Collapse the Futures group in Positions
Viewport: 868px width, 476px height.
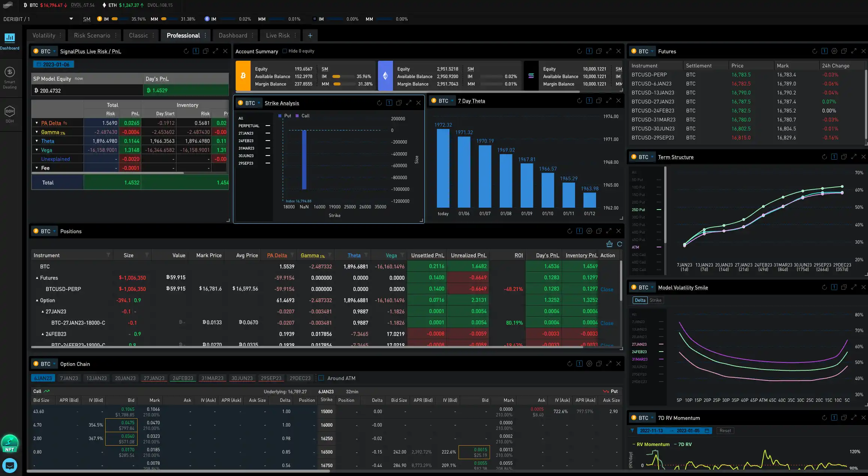pyautogui.click(x=37, y=278)
